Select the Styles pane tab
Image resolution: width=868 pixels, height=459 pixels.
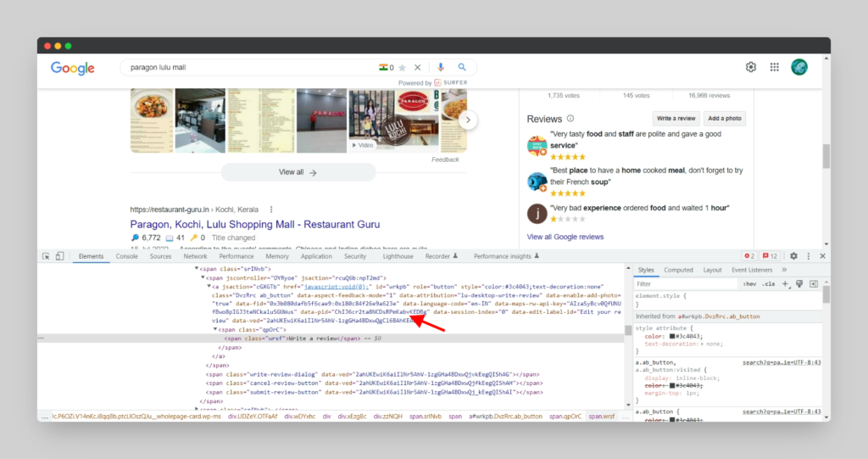click(646, 270)
